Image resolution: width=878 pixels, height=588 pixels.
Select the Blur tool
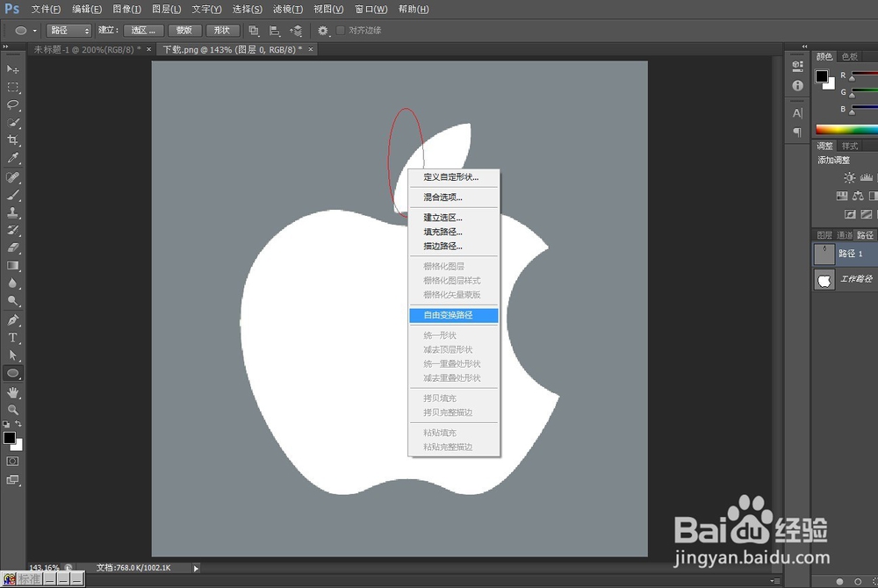[13, 283]
